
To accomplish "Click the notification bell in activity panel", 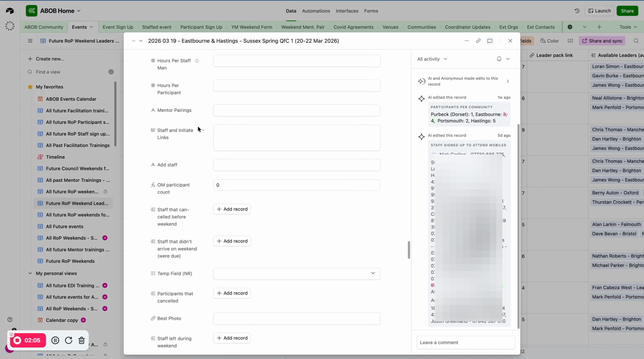I will point(499,59).
